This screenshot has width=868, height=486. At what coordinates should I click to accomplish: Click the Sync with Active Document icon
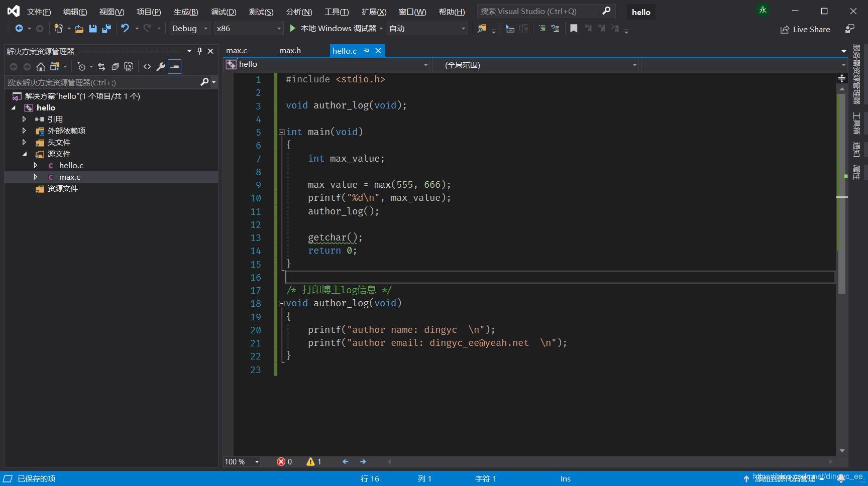tap(101, 67)
